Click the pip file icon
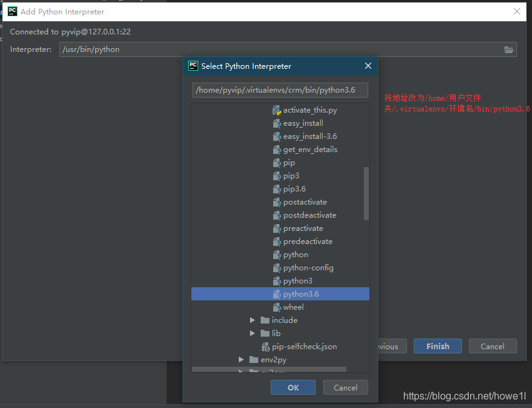Image resolution: width=532 pixels, height=408 pixels. (x=277, y=163)
